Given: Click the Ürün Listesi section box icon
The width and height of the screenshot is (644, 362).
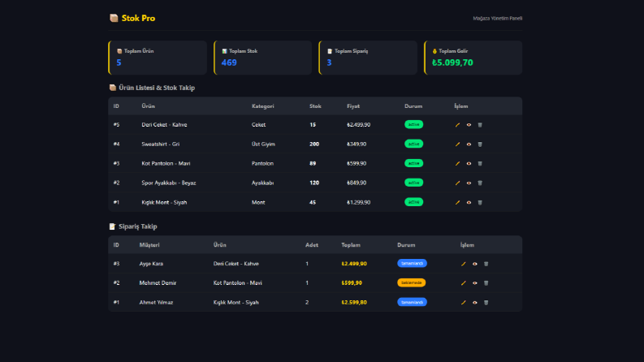Looking at the screenshot, I should tap(113, 88).
